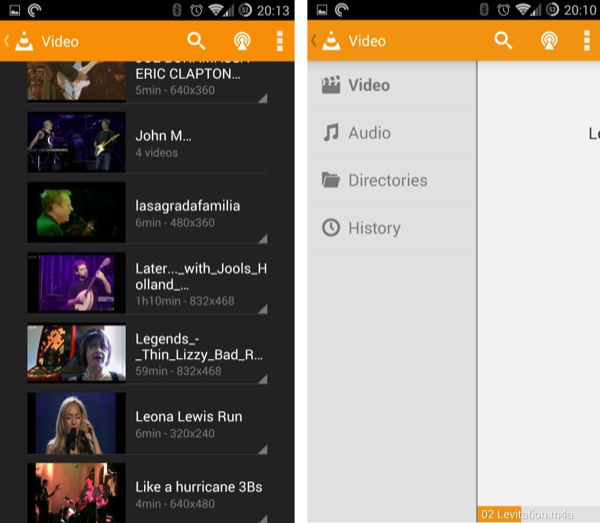600x523 pixels.
Task: Tap '1h10min - 832x468' details text
Action: [x=185, y=301]
